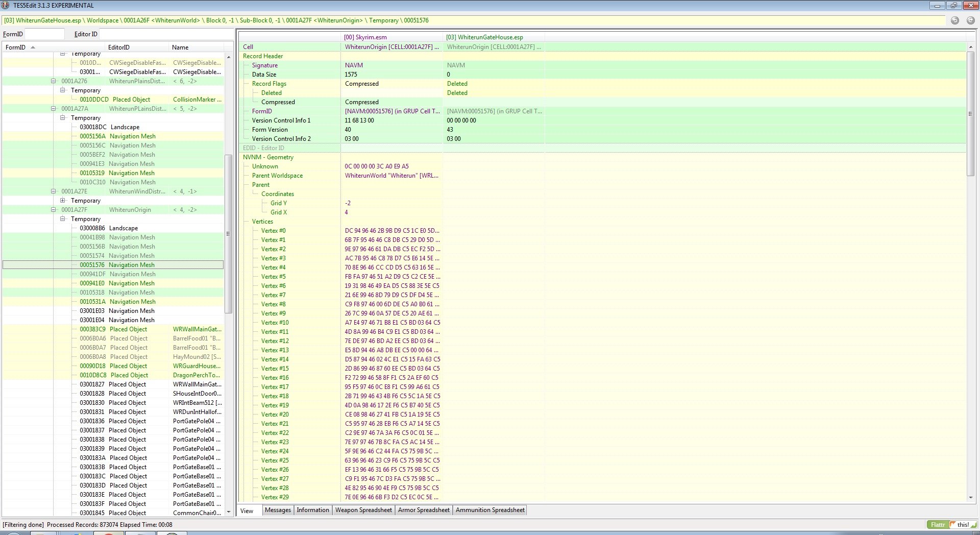Click the Parent Worldspace WhiterunWorld value

point(391,176)
